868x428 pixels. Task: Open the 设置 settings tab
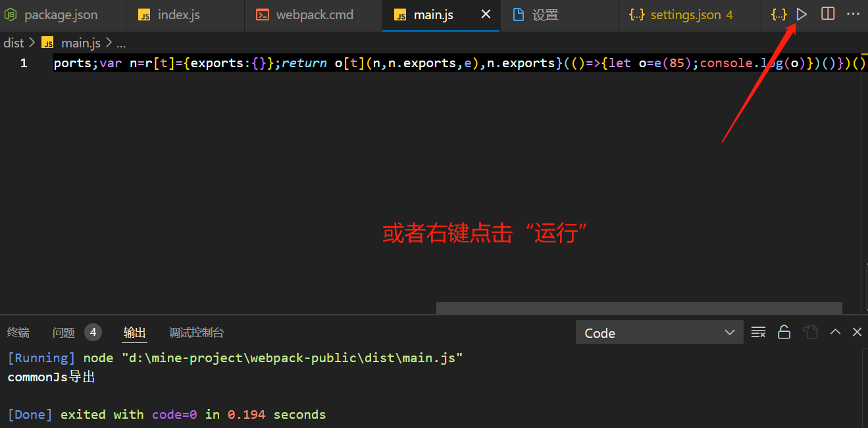pyautogui.click(x=559, y=14)
